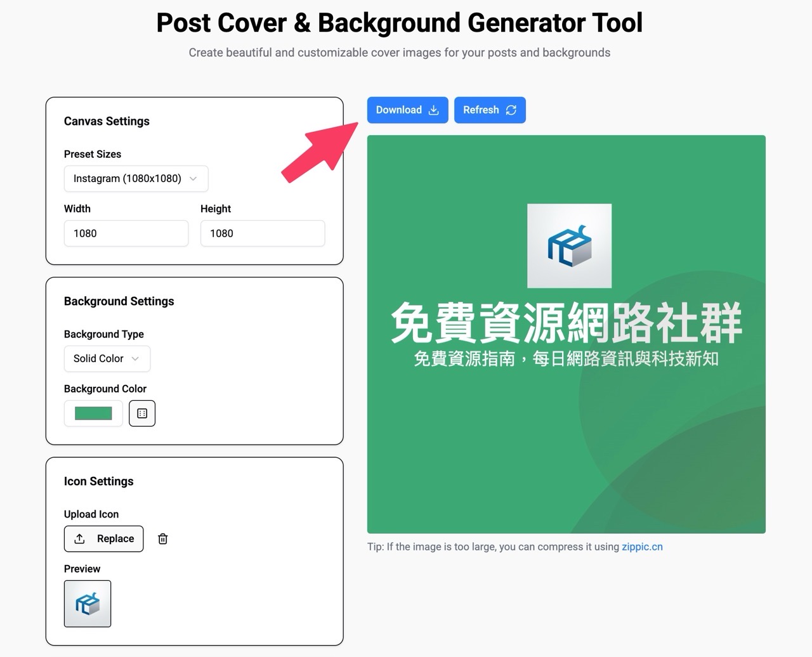Click the "Canvas Settings" heading
The width and height of the screenshot is (812, 657).
(x=107, y=121)
